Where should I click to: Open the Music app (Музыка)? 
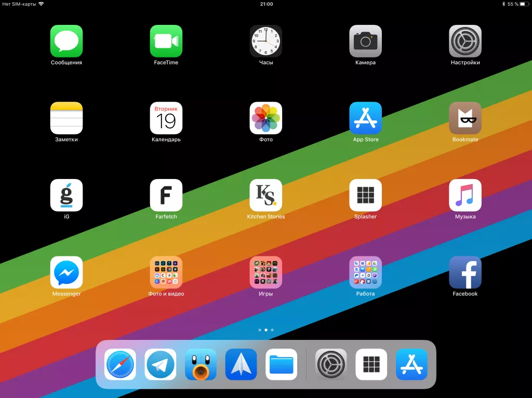click(x=465, y=195)
